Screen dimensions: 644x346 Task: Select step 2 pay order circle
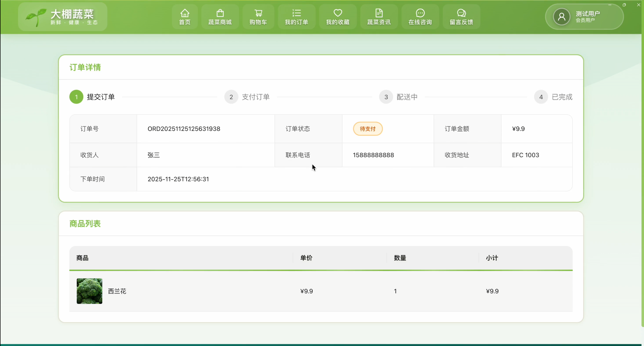[x=231, y=97]
